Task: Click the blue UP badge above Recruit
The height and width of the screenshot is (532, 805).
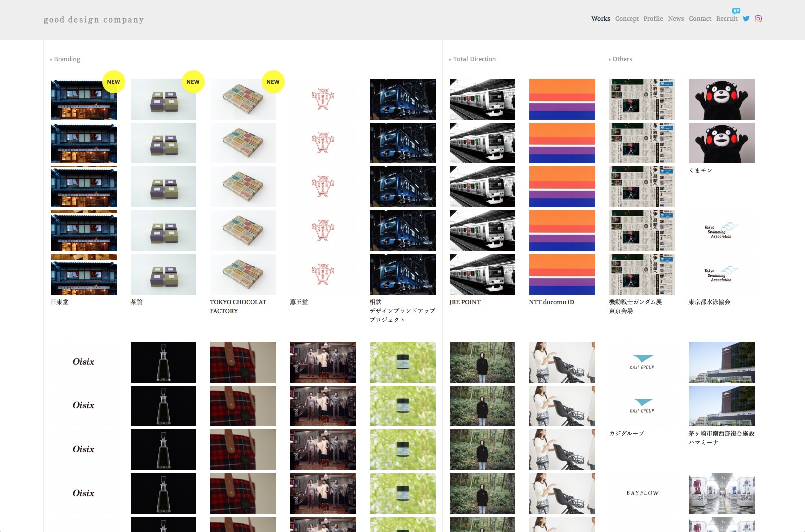Action: (736, 11)
